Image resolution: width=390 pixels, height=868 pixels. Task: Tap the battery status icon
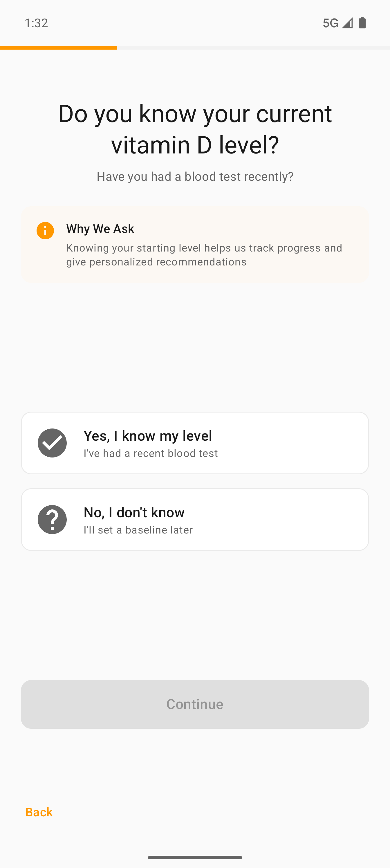[x=362, y=23]
